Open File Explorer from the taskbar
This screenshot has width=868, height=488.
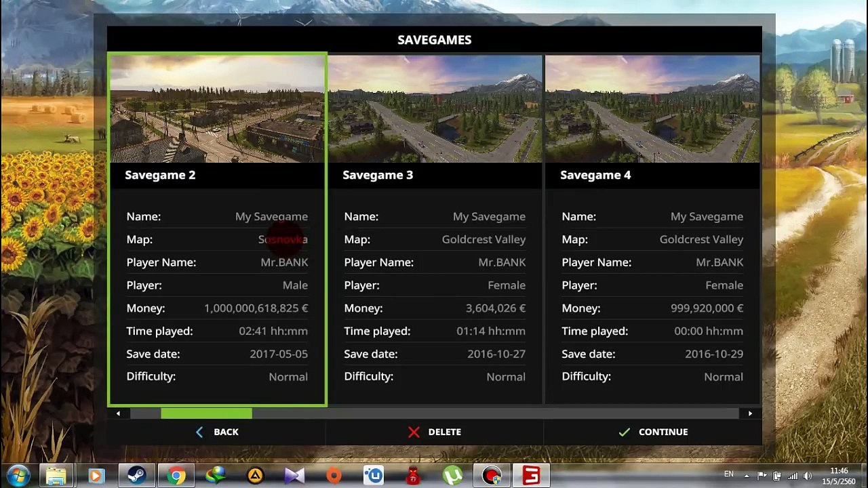tap(55, 476)
